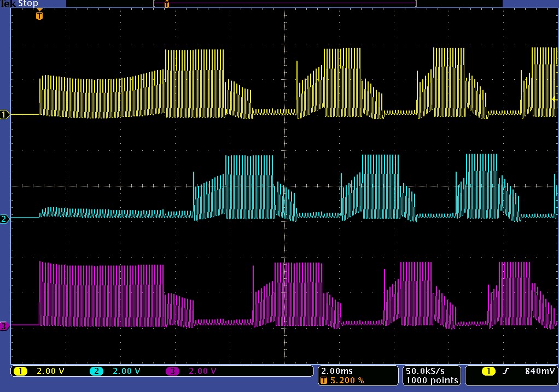
Task: Select the channel 1 ground reference marker
Action: click(4, 114)
